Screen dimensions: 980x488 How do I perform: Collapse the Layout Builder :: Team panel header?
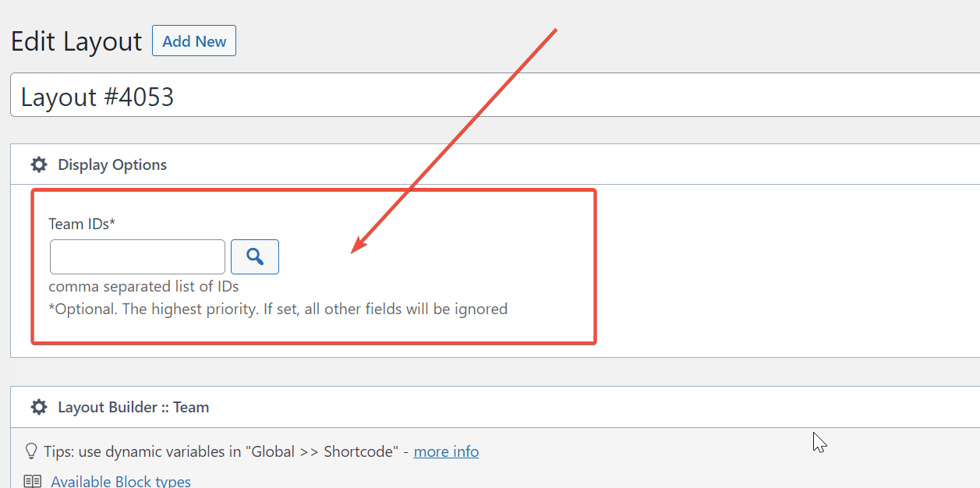tap(495, 407)
